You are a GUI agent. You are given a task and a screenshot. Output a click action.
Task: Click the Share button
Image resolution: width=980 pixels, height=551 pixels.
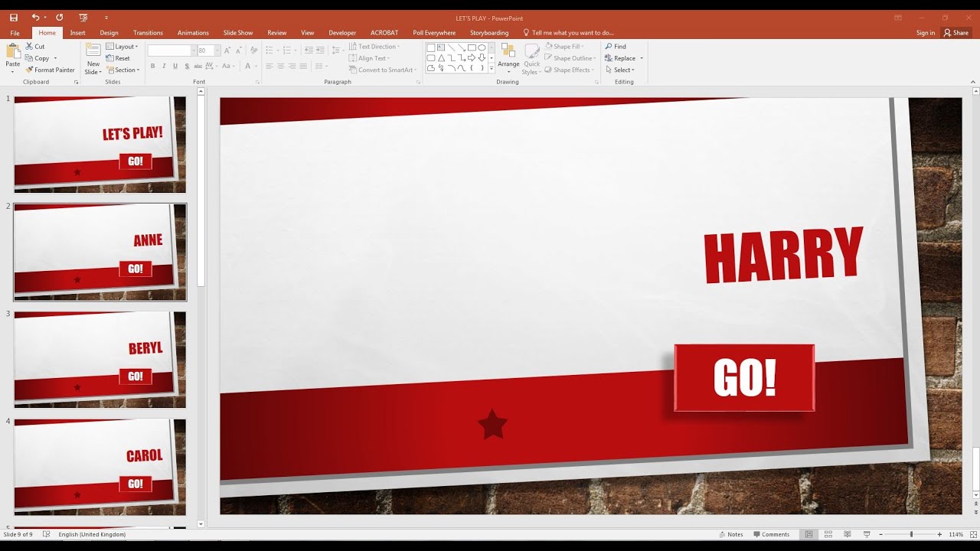point(956,33)
